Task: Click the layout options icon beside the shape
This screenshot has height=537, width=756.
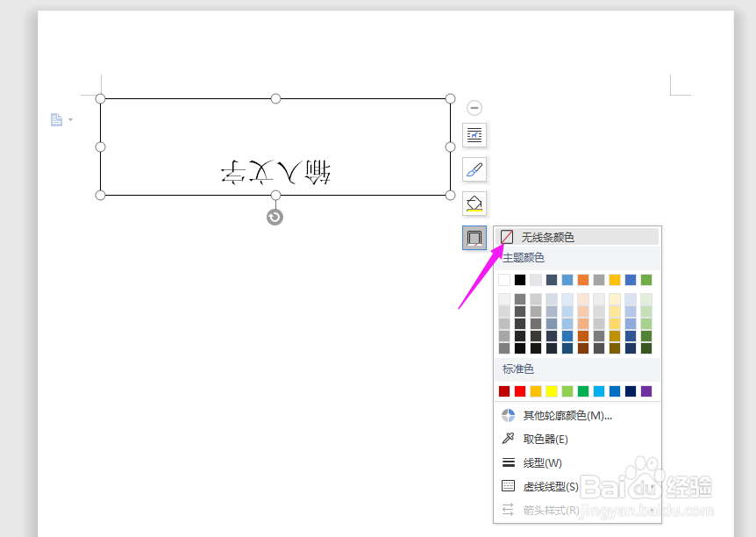Action: coord(474,135)
